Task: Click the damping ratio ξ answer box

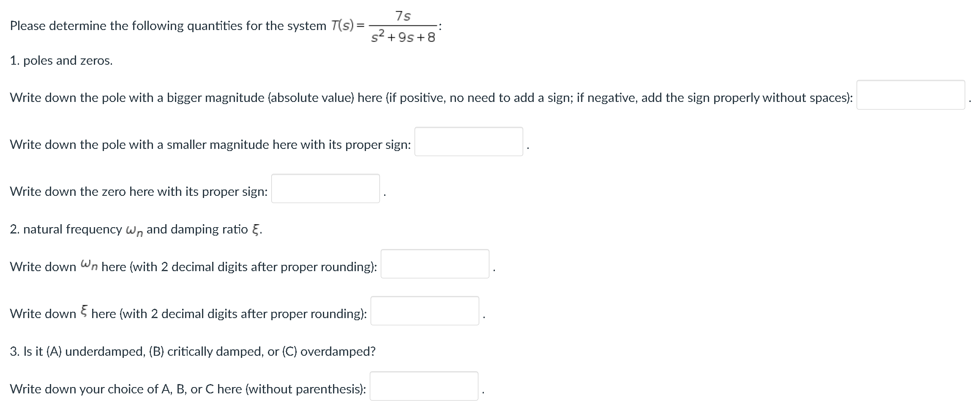Action: [424, 311]
